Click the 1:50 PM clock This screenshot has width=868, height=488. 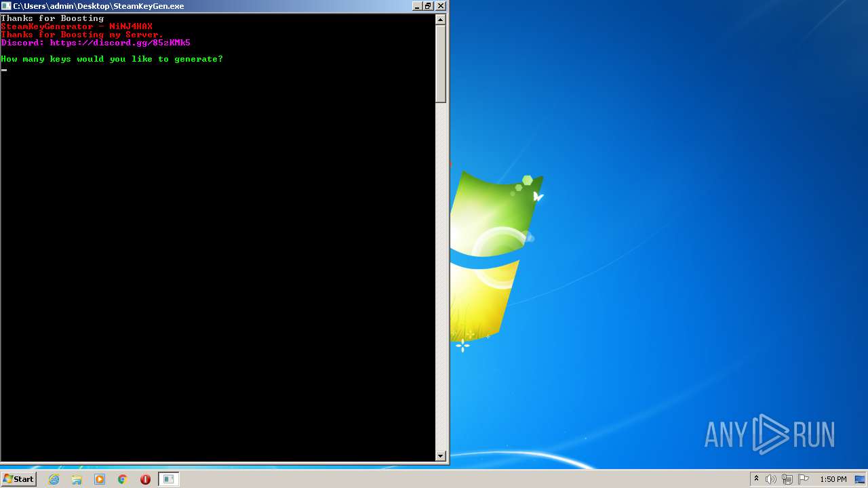pos(833,479)
